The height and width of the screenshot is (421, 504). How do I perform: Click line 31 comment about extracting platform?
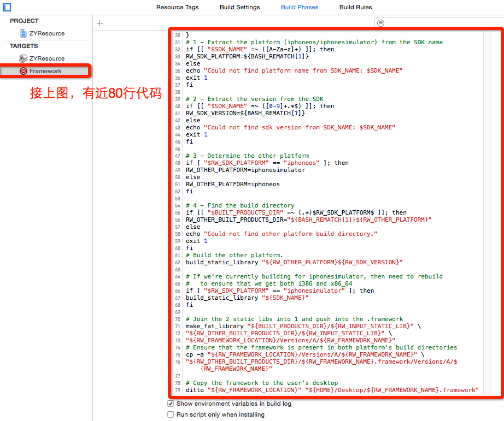tap(314, 42)
